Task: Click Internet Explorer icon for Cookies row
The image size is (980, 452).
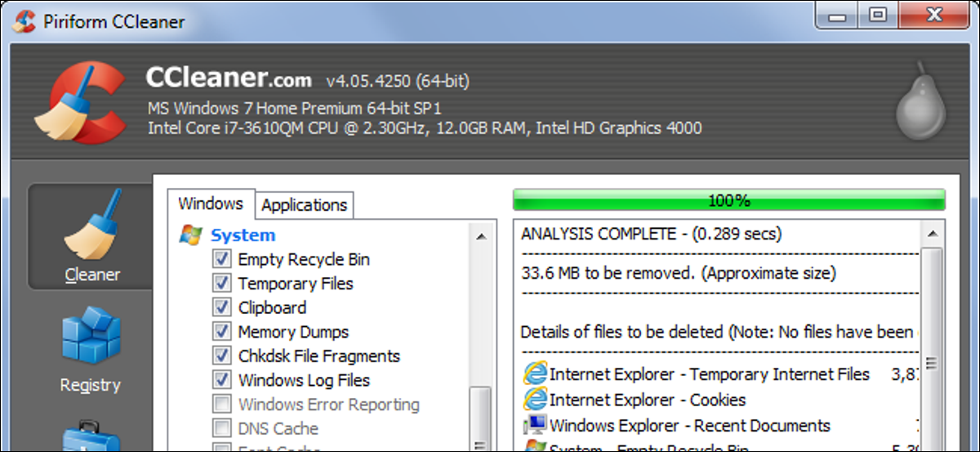Action: [535, 400]
